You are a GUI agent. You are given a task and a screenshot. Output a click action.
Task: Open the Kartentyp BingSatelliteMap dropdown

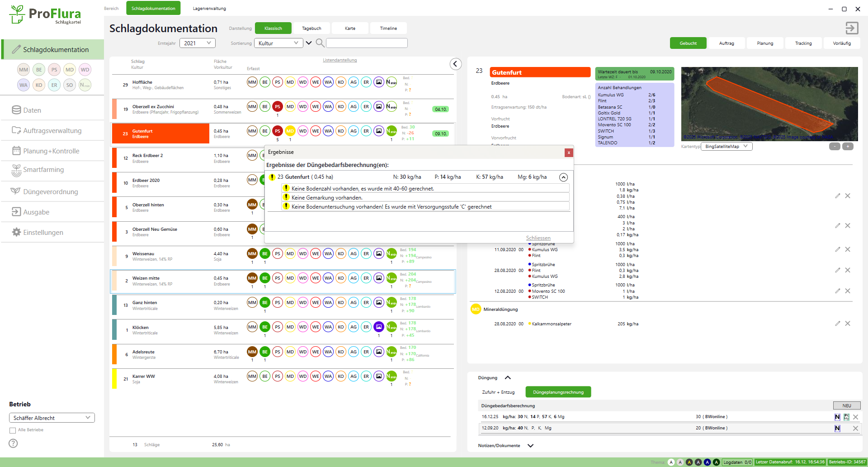tap(726, 147)
